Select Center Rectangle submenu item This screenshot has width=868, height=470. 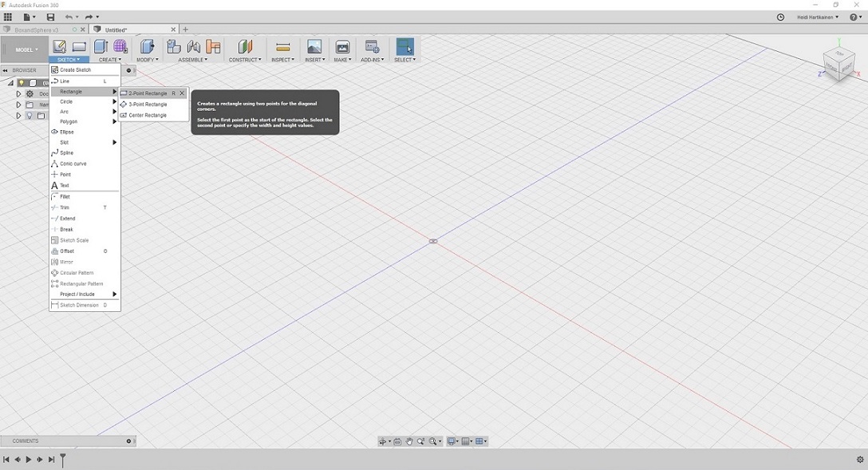[153, 115]
